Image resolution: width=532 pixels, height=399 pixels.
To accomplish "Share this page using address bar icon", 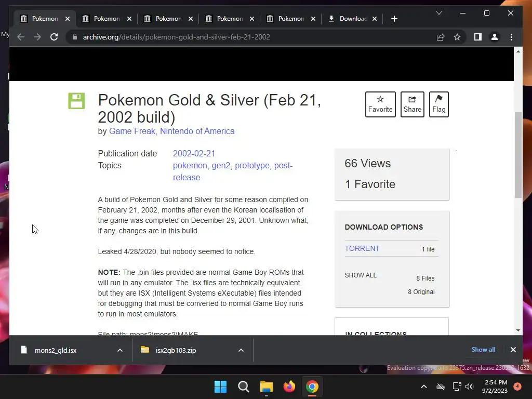I will 441,37.
